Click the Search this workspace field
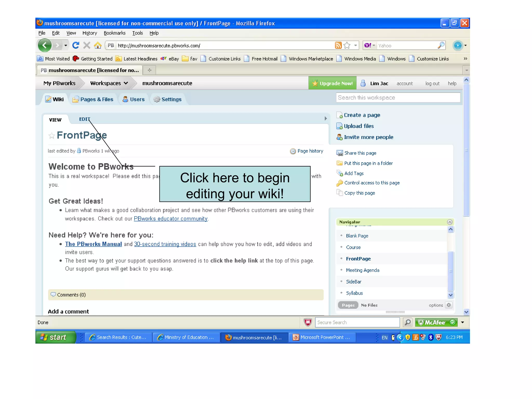This screenshot has height=399, width=532. [397, 98]
